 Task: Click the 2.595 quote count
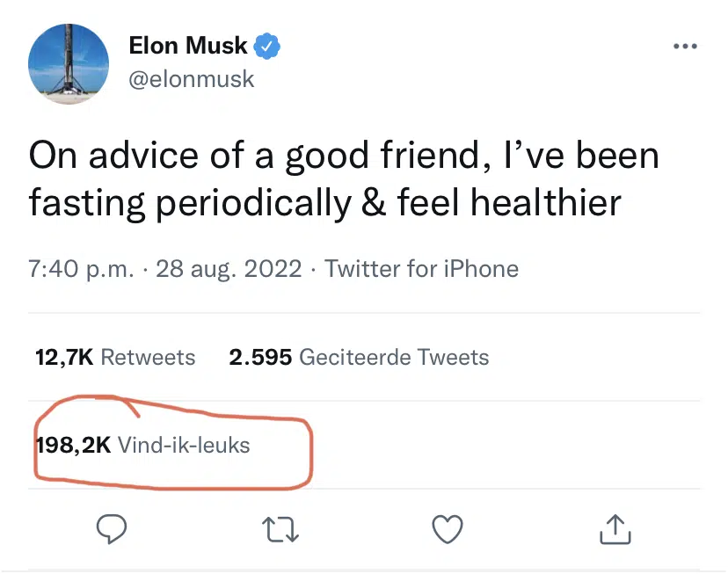[x=260, y=358]
